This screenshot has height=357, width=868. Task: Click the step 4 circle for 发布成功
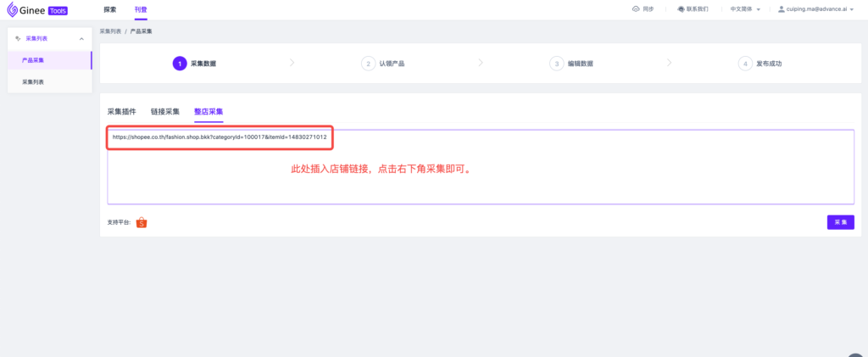click(x=745, y=64)
